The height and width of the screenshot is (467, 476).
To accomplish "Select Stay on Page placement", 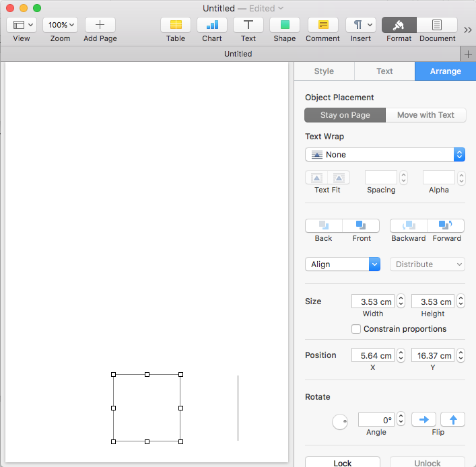I will [345, 115].
